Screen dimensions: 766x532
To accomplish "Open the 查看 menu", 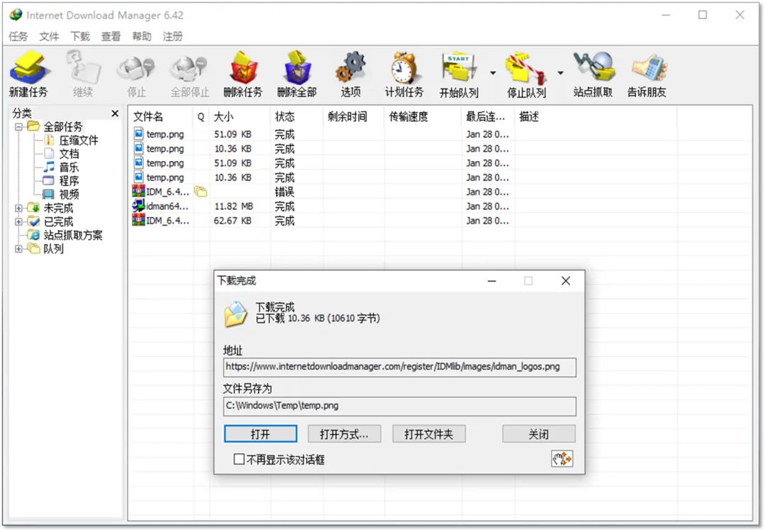I will 111,37.
